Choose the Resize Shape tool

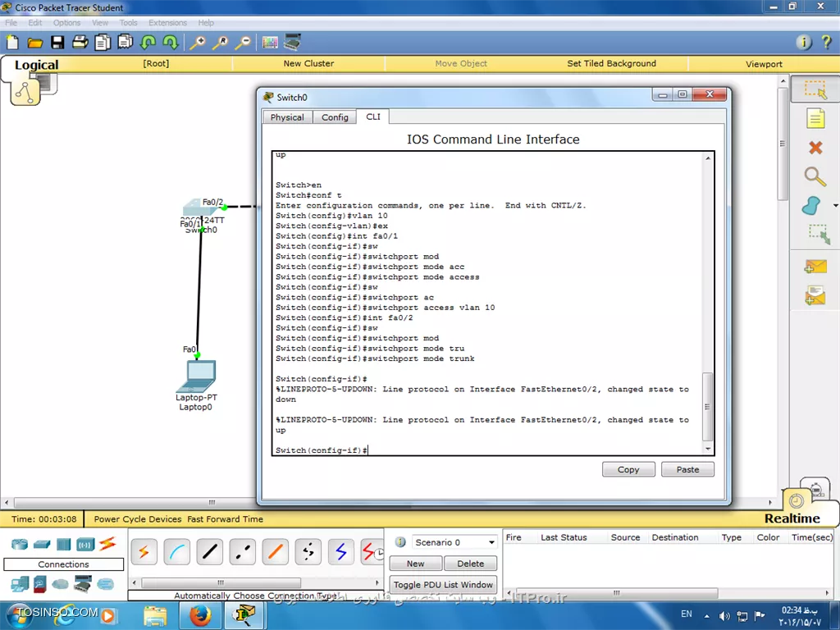click(819, 235)
